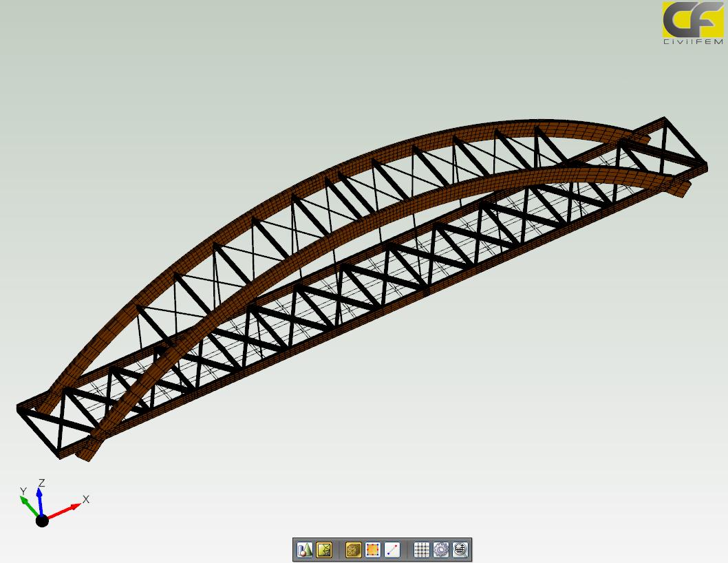Click the line element icon with endpoints
The height and width of the screenshot is (563, 728).
(392, 549)
